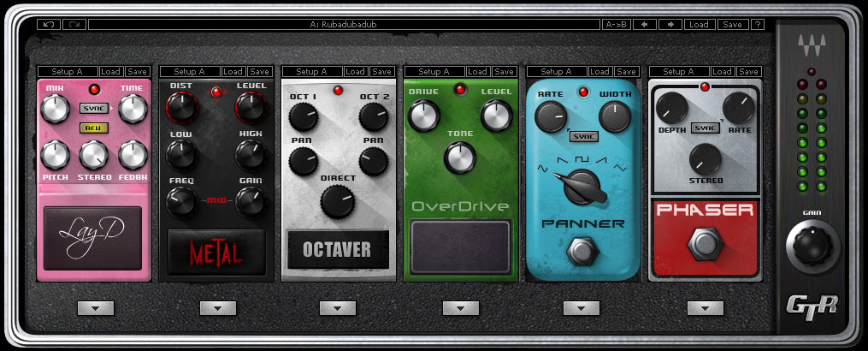Click the MIX knob on Lay-D pedal
Screen dimensions: 868x351
tap(55, 108)
